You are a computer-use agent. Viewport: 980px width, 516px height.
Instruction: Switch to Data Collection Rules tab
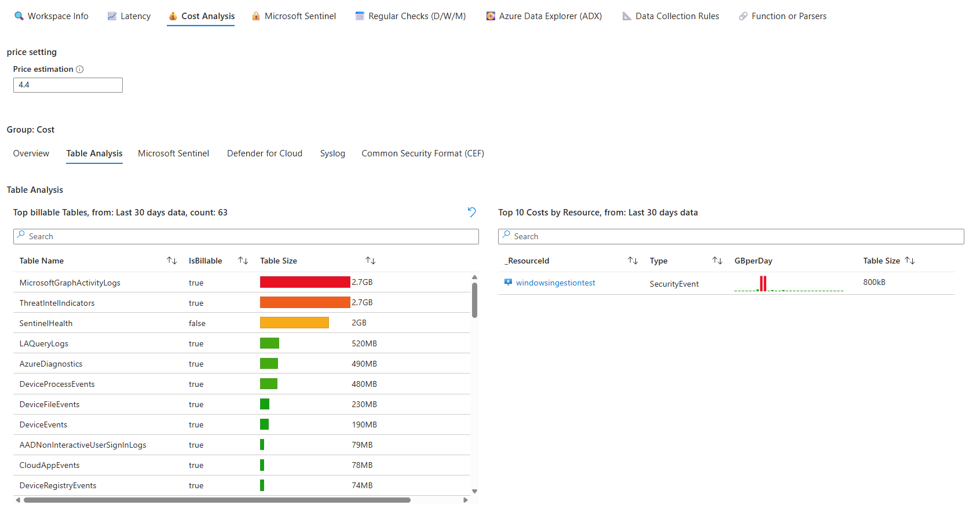coord(670,16)
